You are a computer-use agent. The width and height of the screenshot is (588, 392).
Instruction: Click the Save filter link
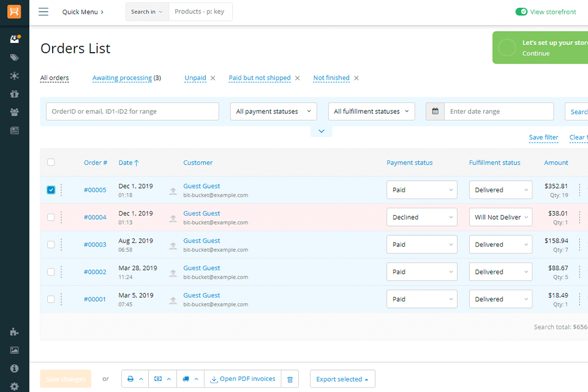(543, 137)
